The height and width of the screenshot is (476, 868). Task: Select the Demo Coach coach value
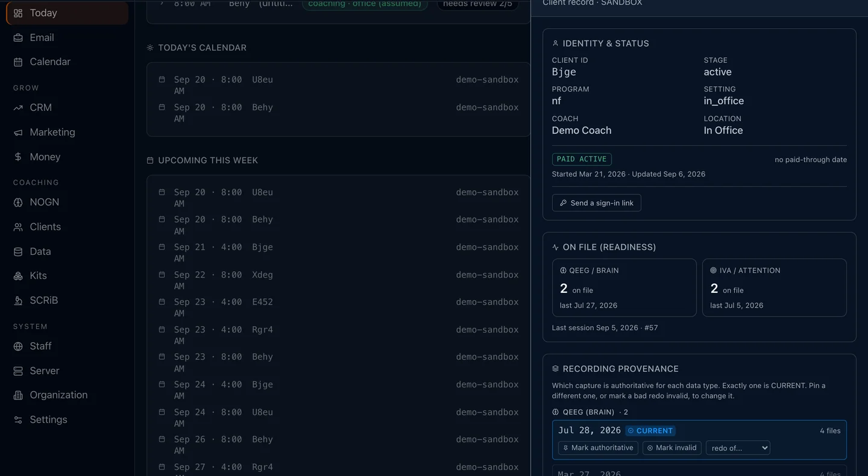(582, 130)
